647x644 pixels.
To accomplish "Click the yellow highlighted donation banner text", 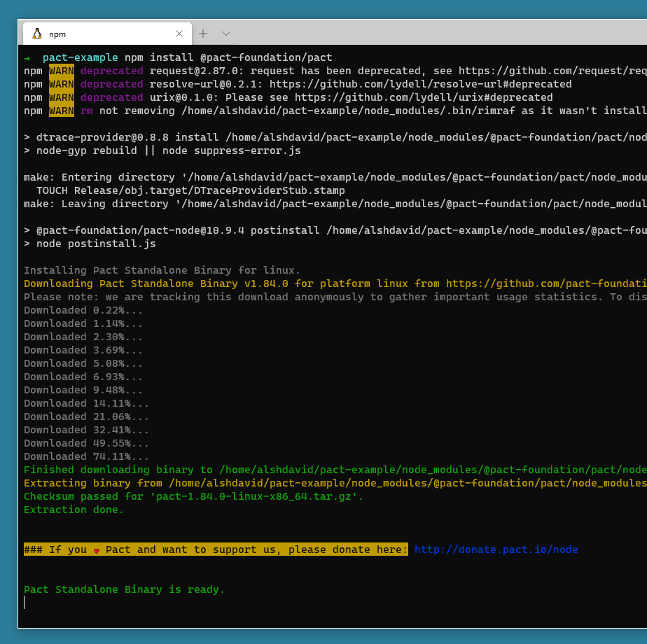I will (x=216, y=549).
